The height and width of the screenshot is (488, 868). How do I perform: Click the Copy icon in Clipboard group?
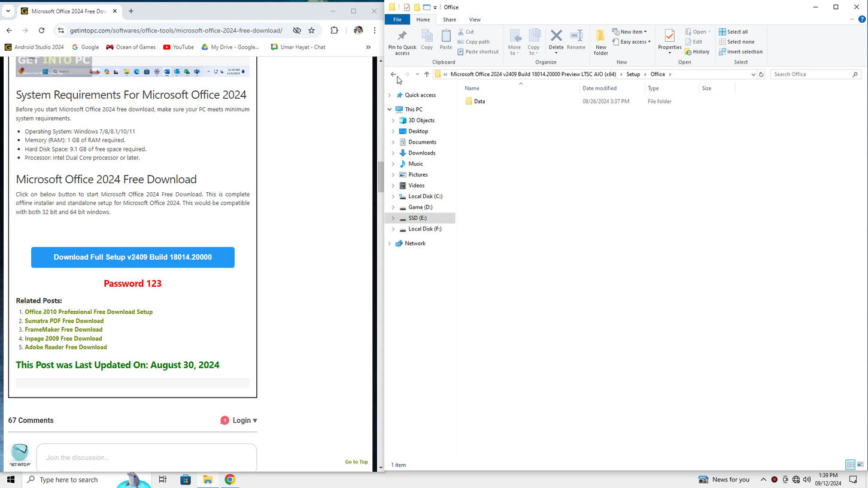[x=427, y=40]
